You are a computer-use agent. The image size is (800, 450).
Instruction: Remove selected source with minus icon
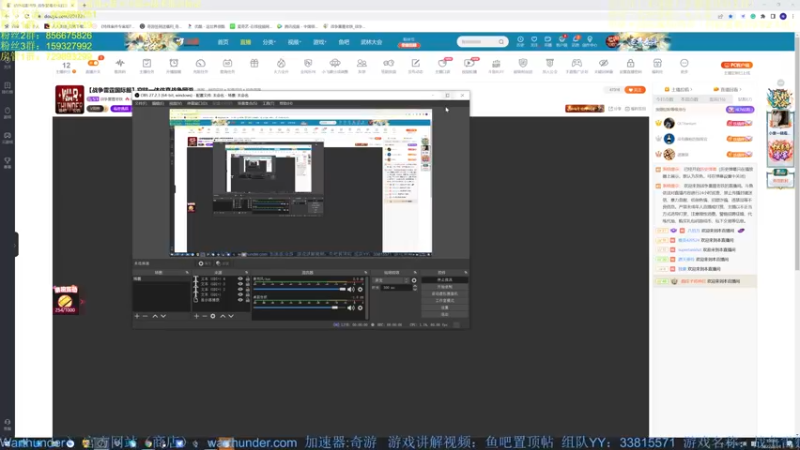tap(205, 316)
